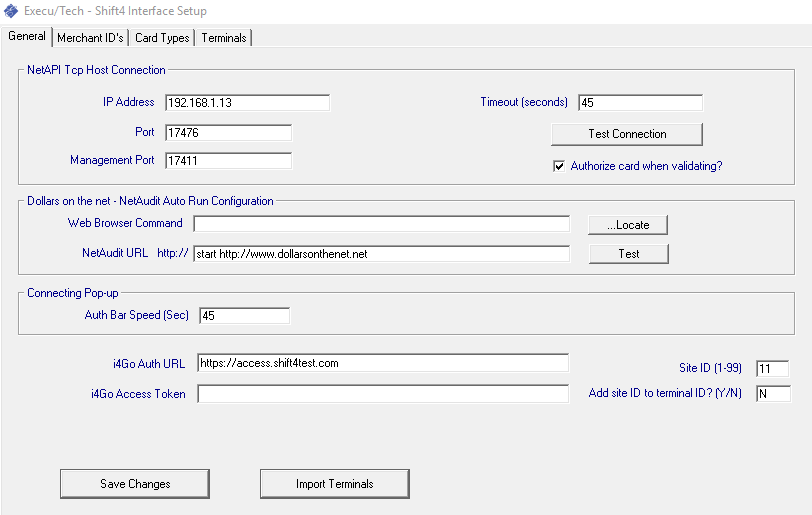Click the Test Connection button
812x515 pixels.
[x=627, y=134]
